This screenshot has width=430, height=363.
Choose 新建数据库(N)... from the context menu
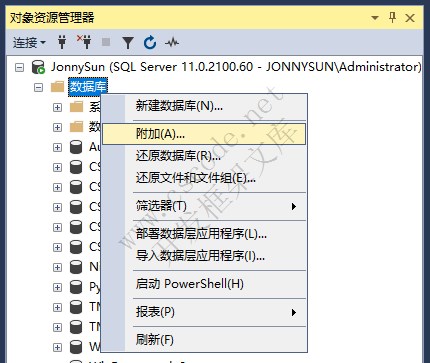204,106
